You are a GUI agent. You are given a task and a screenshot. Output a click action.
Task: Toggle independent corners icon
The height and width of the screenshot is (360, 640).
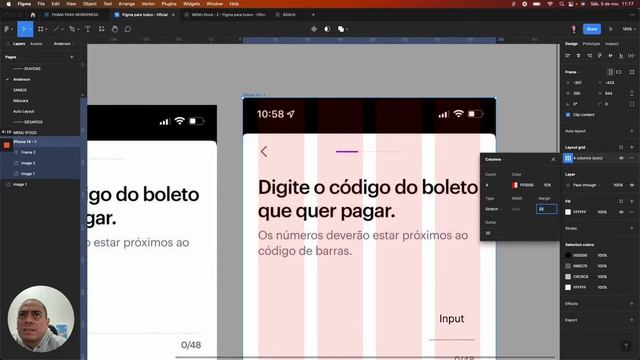click(x=632, y=104)
